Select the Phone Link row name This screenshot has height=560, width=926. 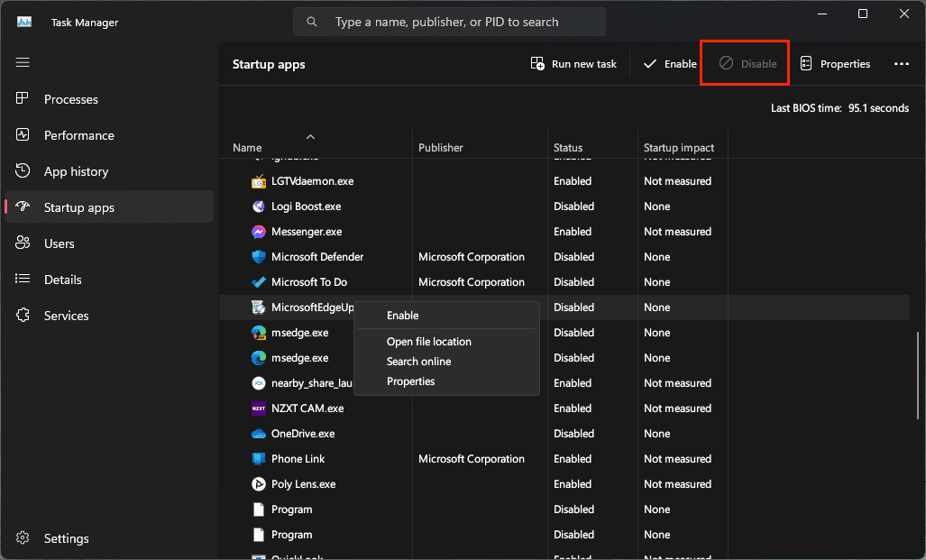(298, 459)
